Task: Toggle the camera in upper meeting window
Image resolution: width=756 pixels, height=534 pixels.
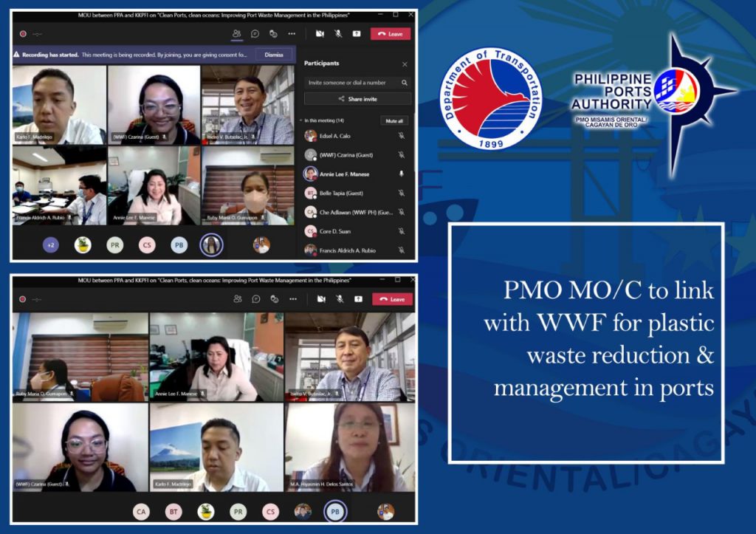Action: click(x=320, y=34)
